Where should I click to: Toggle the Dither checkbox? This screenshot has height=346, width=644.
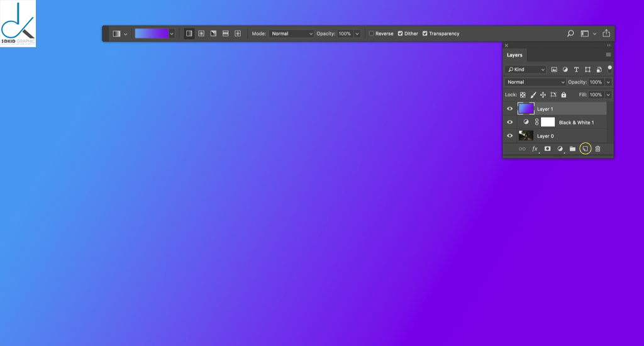(x=400, y=34)
